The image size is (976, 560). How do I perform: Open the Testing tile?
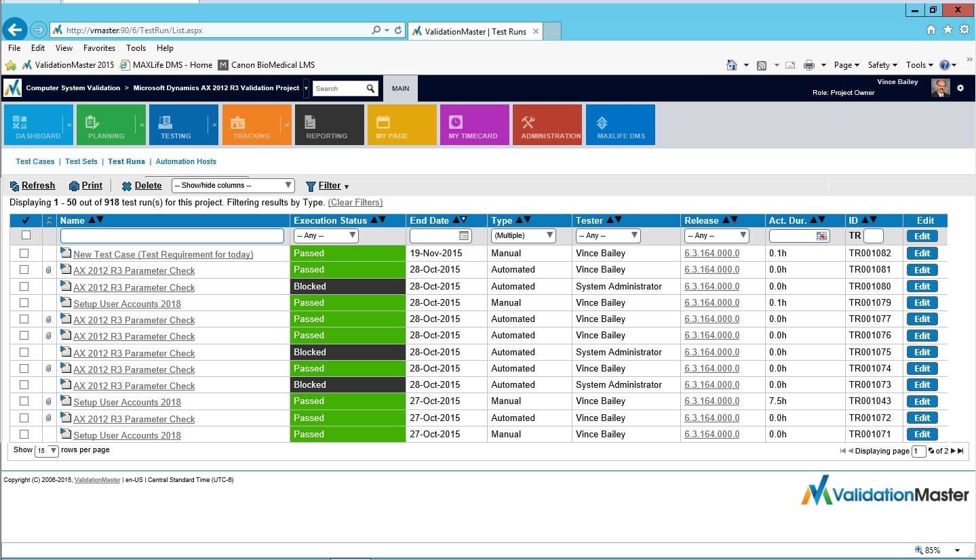183,125
